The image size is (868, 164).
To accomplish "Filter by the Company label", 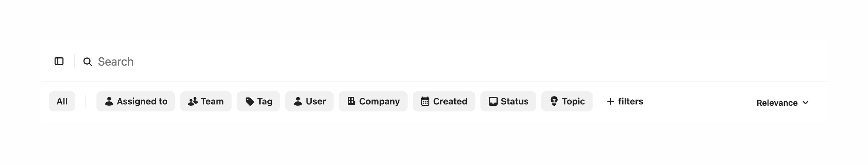I will pos(379,101).
